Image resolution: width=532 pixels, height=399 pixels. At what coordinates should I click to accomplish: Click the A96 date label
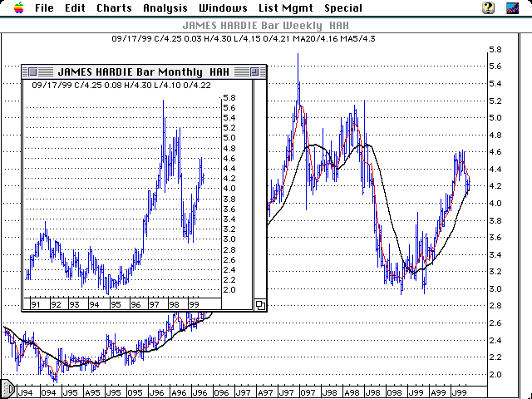point(179,393)
